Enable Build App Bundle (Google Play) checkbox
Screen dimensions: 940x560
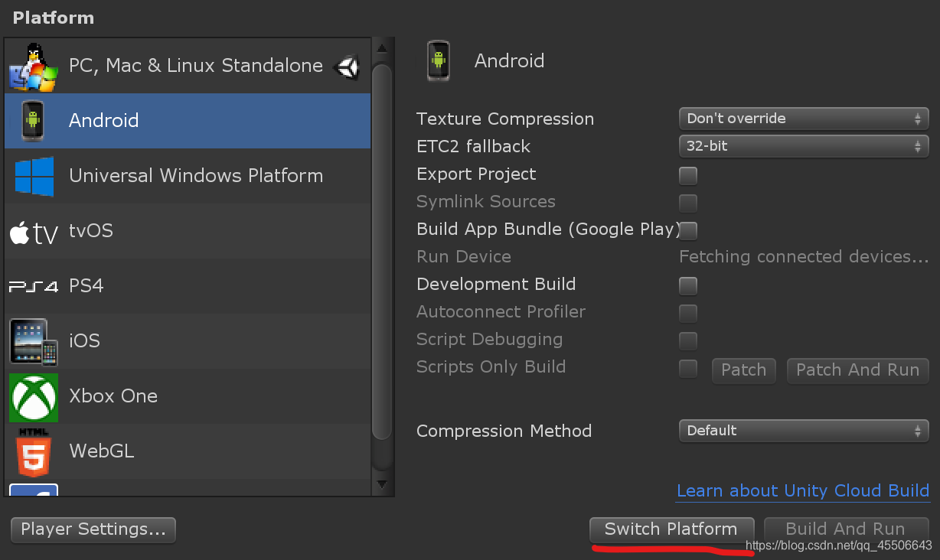(688, 230)
